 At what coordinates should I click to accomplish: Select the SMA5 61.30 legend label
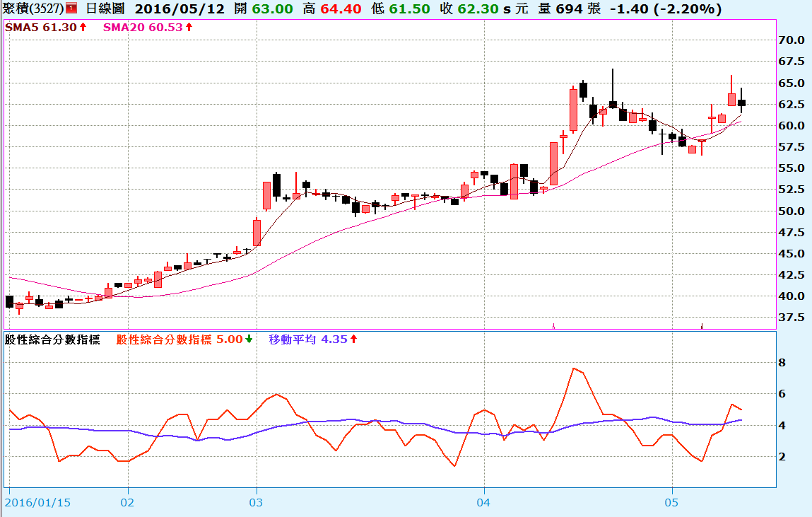40,27
